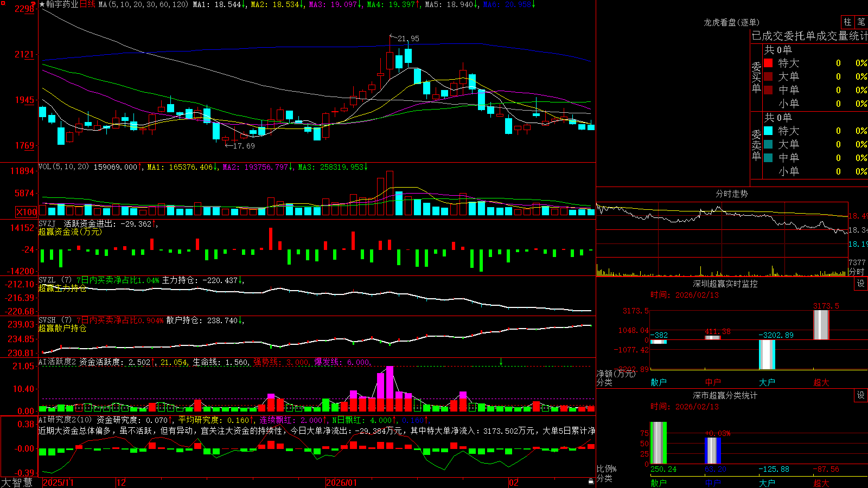This screenshot has width=868, height=488.
Task: Click the SVSH (7) indicator label
Action: pyautogui.click(x=55, y=320)
